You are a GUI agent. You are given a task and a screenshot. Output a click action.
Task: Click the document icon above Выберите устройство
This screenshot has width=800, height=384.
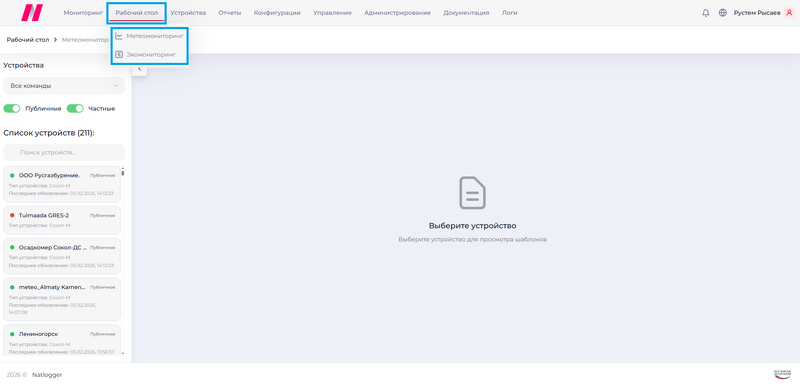(x=472, y=193)
